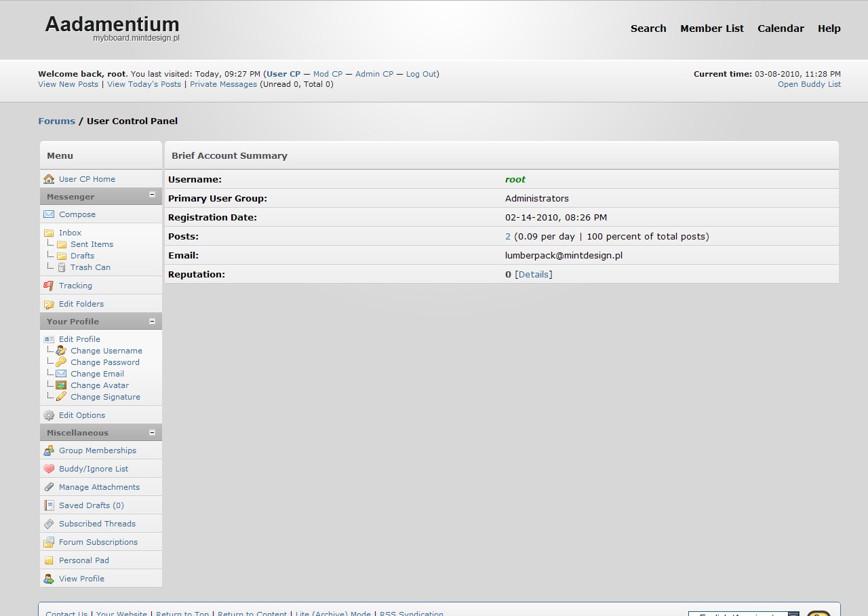Click the Manage Attachments paperclip icon
This screenshot has width=868, height=616.
[49, 487]
